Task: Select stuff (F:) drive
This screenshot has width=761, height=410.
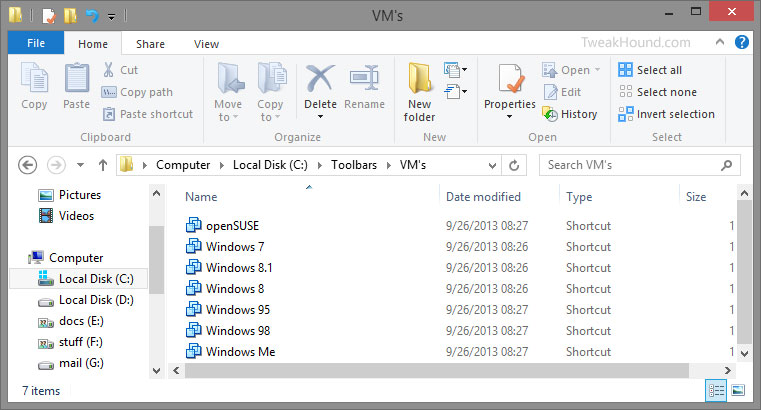Action: pos(70,342)
